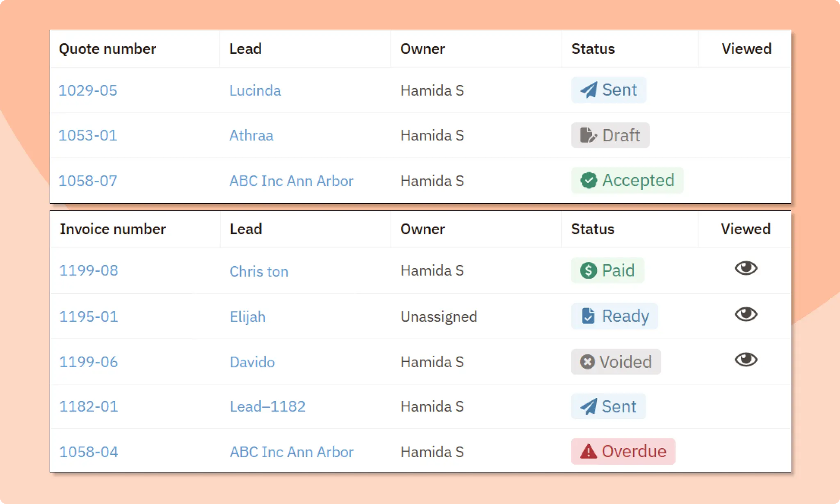Click the Accepted checkmark badge icon
The height and width of the screenshot is (504, 840).
point(588,180)
